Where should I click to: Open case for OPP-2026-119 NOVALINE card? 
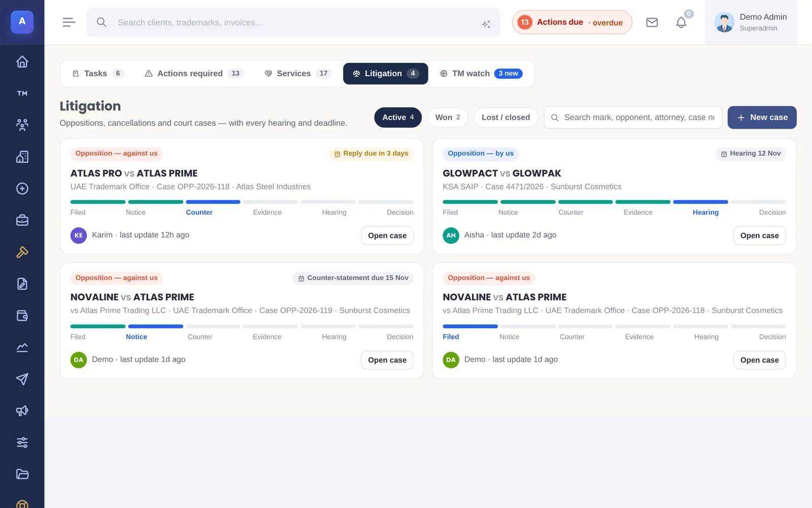point(387,360)
